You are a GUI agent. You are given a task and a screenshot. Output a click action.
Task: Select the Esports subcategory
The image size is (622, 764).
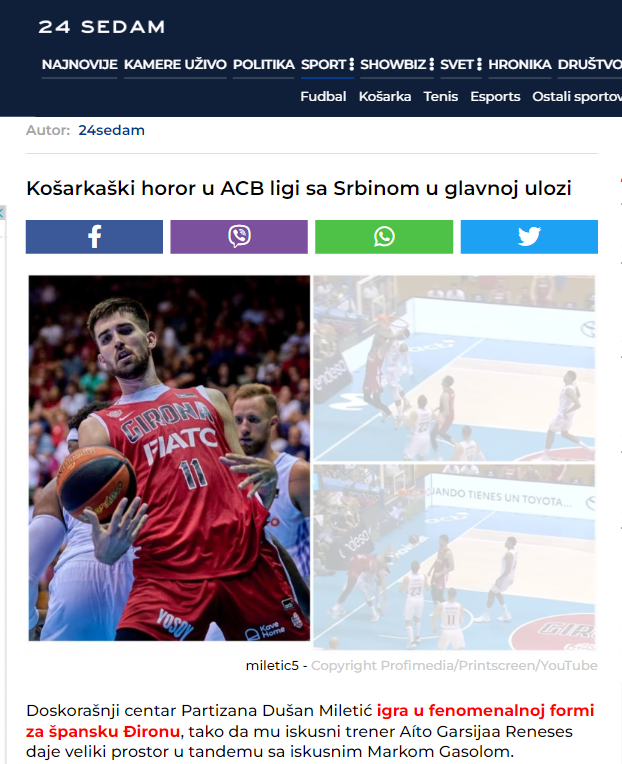coord(495,96)
